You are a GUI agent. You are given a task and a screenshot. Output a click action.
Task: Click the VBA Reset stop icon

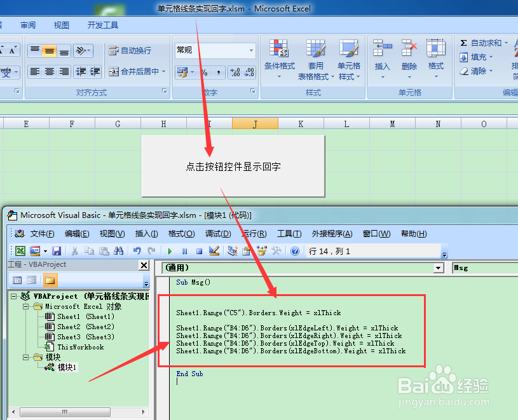click(x=199, y=251)
